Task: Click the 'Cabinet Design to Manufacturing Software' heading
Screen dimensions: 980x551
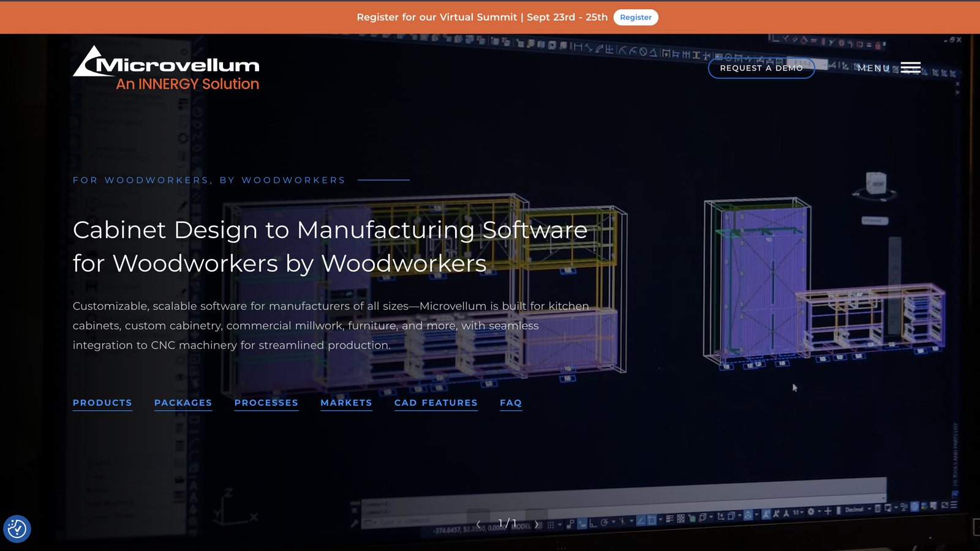Action: tap(330, 247)
